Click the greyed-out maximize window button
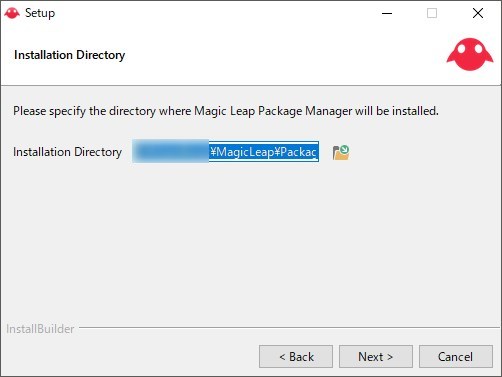Image resolution: width=502 pixels, height=377 pixels. point(432,13)
